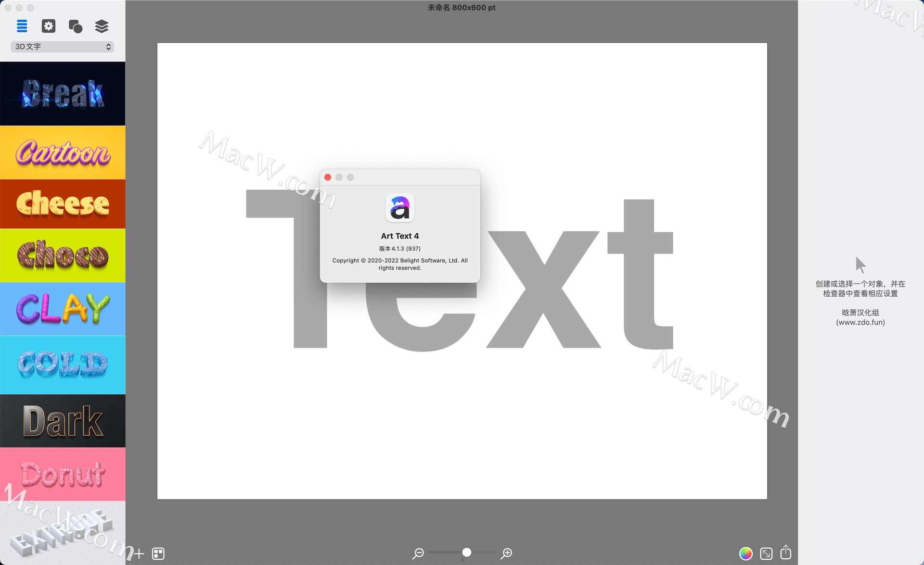Open the settings gear panel icon
This screenshot has height=565, width=924.
[x=49, y=26]
